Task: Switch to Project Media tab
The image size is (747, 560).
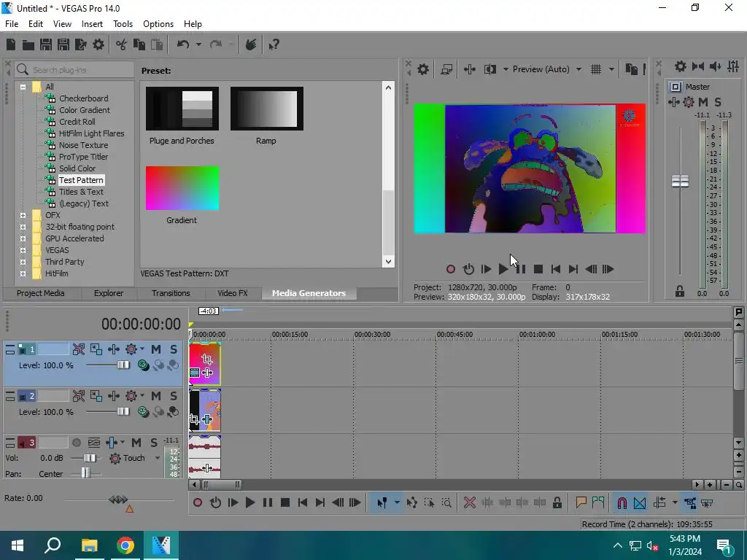Action: coord(41,293)
